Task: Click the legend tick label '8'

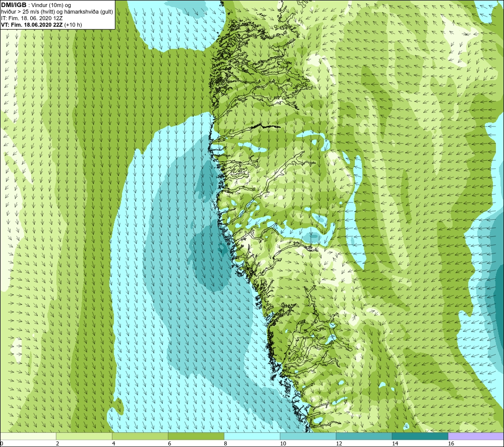Action: pos(225,443)
